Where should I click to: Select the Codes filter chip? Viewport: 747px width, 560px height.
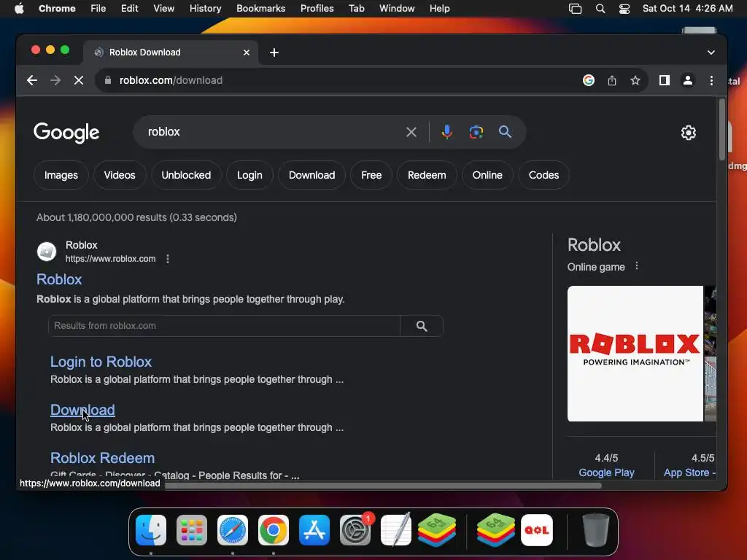point(543,175)
